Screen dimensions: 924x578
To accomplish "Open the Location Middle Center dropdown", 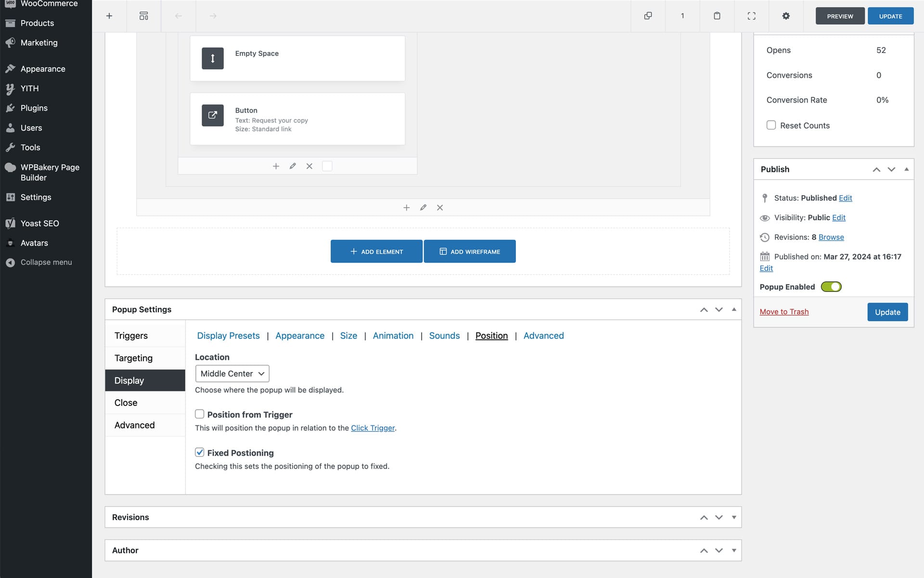I will click(x=232, y=374).
